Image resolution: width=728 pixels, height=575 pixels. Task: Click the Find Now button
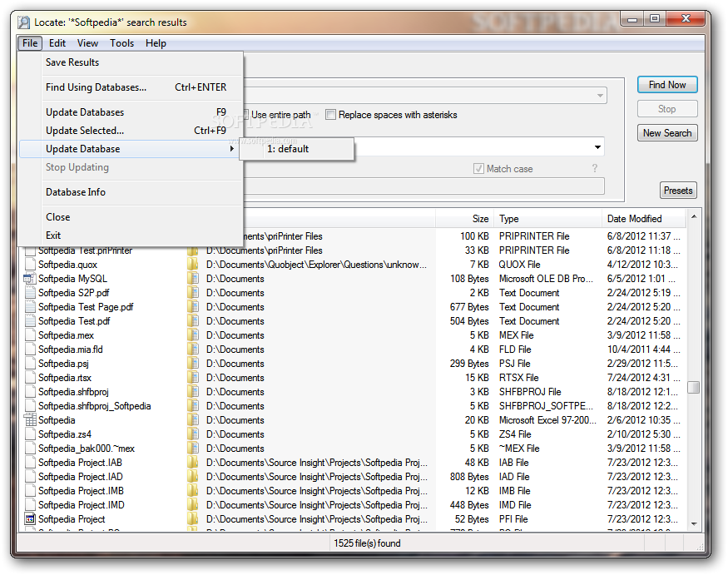(667, 85)
